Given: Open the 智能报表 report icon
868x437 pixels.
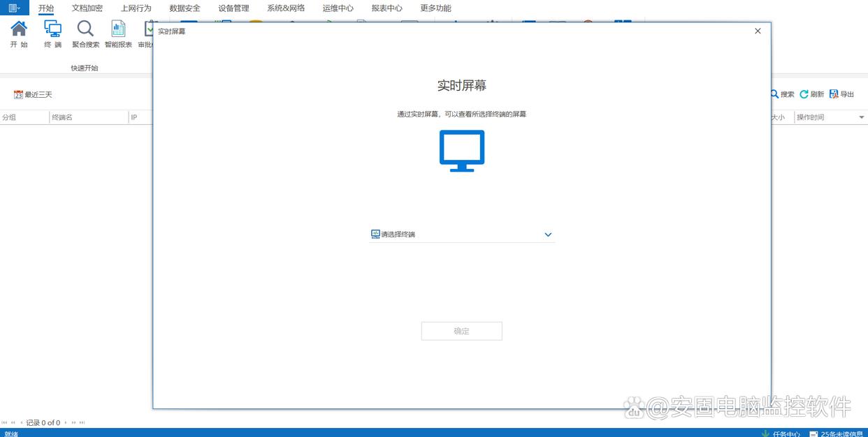Looking at the screenshot, I should click(118, 34).
